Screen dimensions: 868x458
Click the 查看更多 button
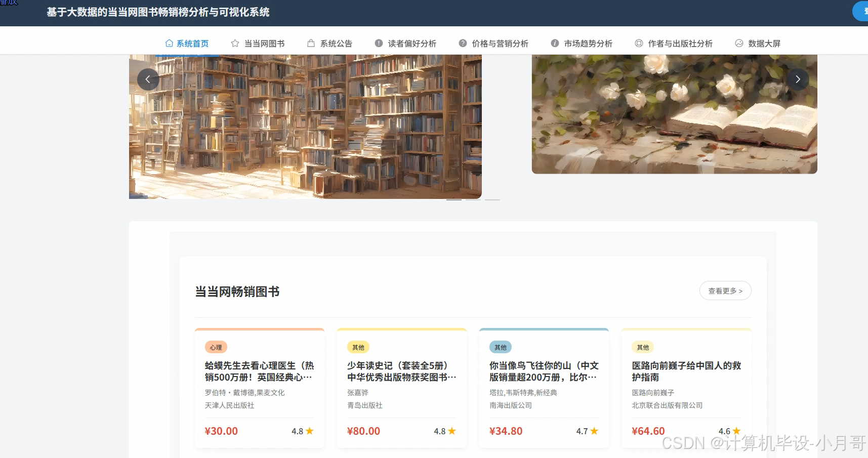pos(725,290)
